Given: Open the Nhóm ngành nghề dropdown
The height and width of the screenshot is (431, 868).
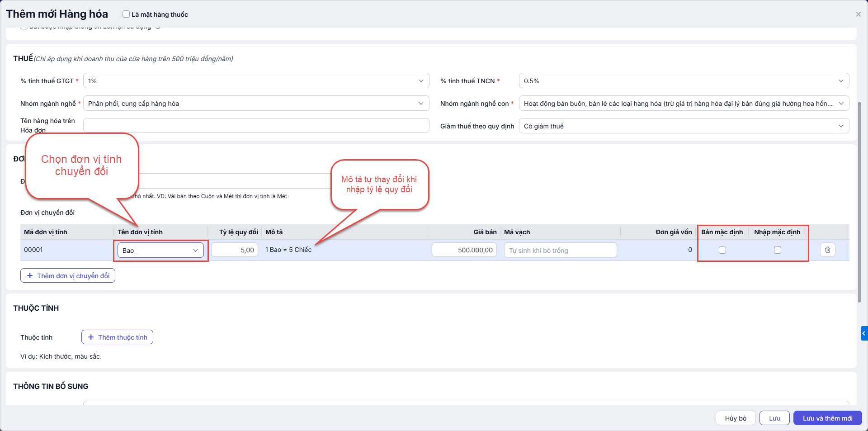Looking at the screenshot, I should point(256,104).
